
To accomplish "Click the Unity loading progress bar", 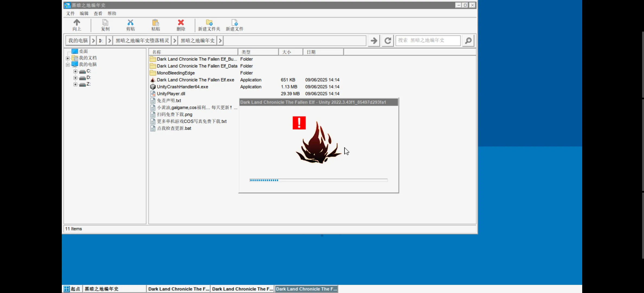I will click(x=318, y=180).
